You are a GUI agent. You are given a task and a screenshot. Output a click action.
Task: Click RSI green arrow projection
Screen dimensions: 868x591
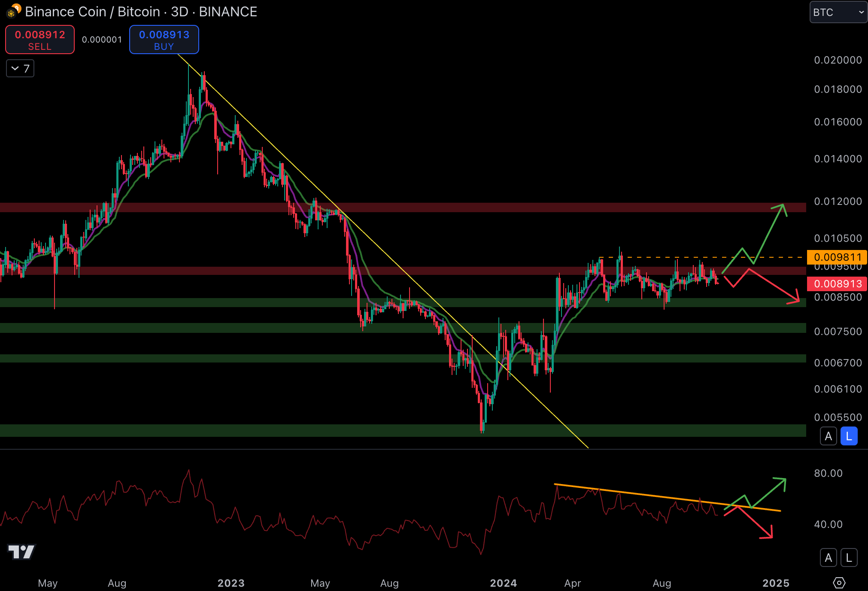click(x=768, y=493)
